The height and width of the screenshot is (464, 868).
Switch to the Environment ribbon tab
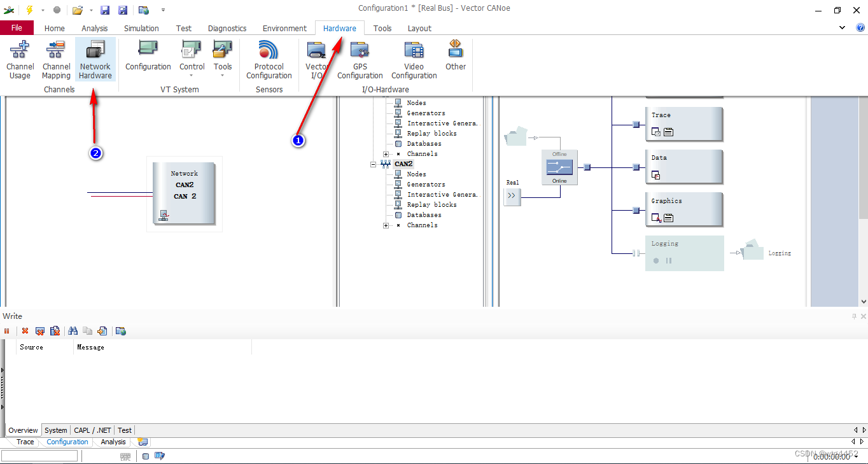tap(284, 28)
